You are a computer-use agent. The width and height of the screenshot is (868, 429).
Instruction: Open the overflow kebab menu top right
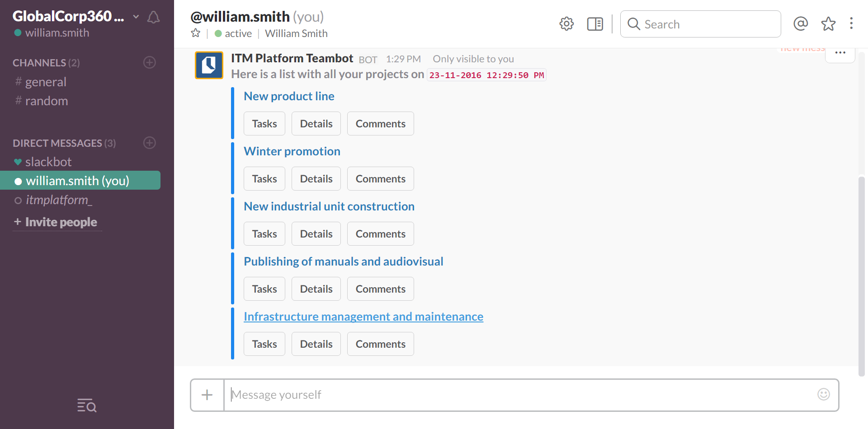852,23
